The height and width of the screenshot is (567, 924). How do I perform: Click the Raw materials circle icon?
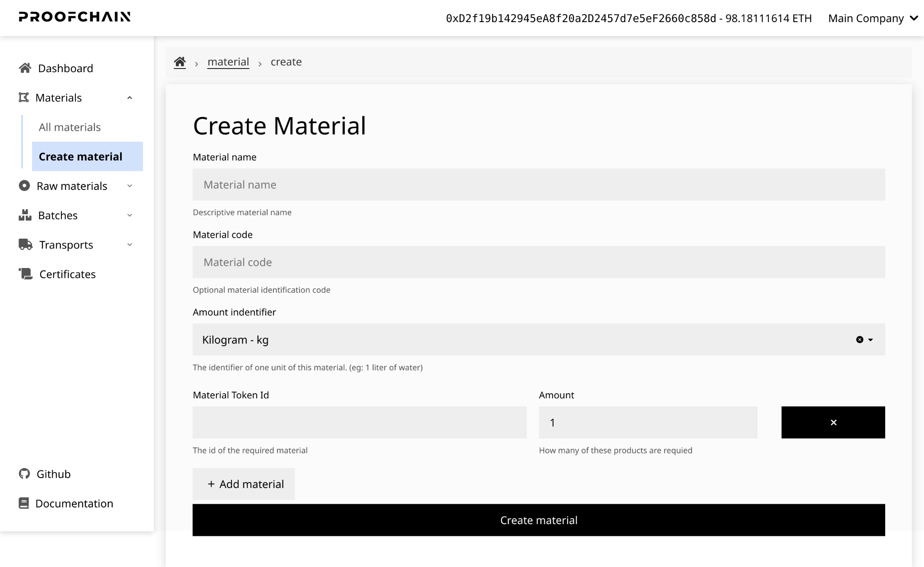[x=24, y=186]
